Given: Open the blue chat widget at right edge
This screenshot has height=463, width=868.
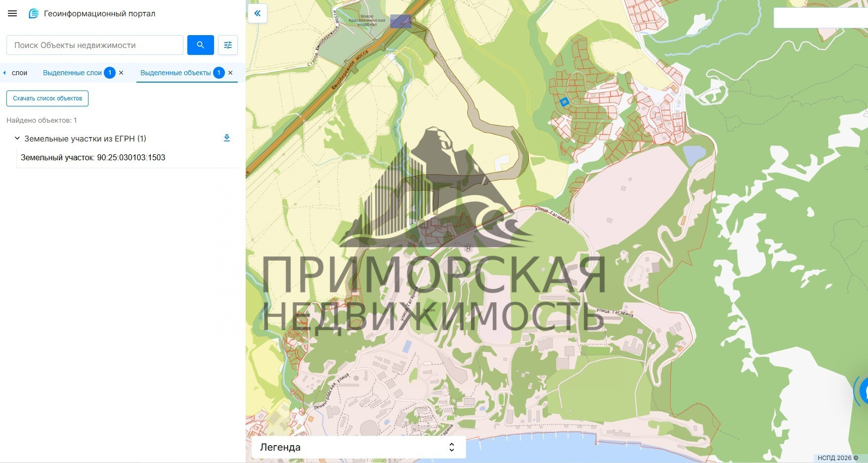Looking at the screenshot, I should [x=863, y=391].
